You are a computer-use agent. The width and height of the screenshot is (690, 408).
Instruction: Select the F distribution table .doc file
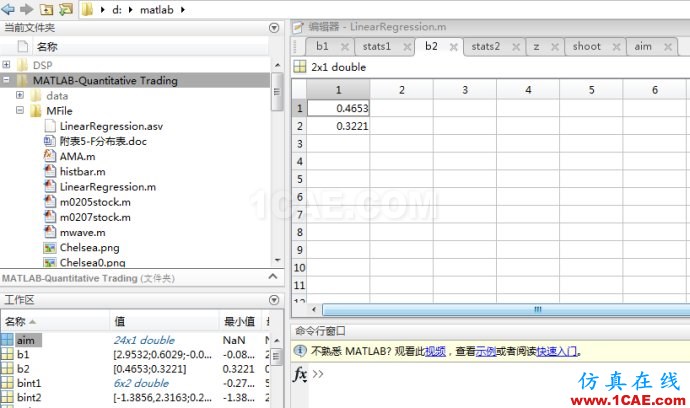click(103, 141)
